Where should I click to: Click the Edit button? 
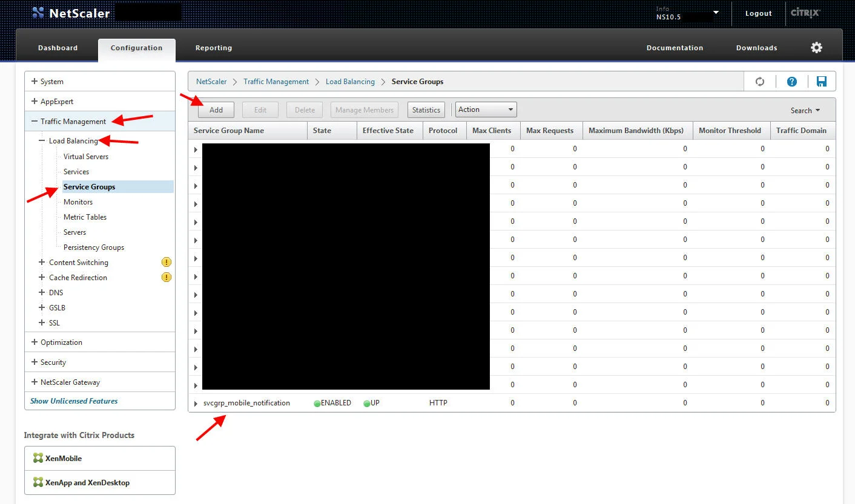point(260,110)
